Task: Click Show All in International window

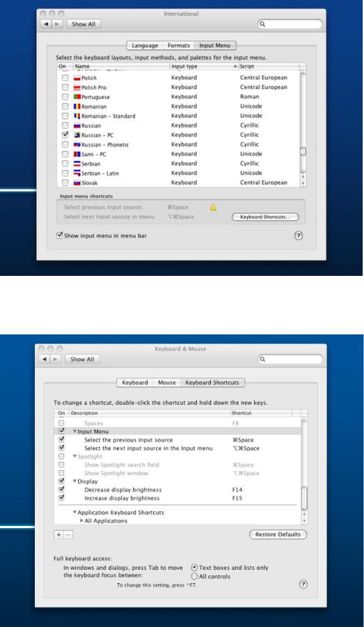Action: (x=84, y=24)
